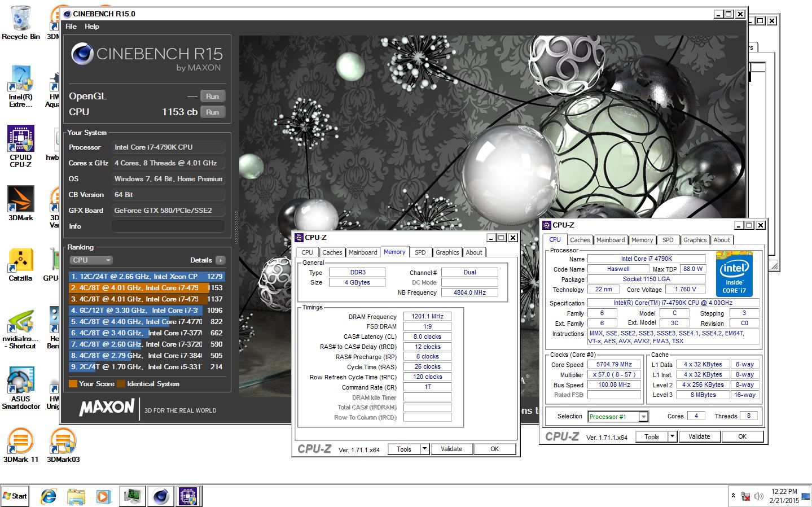
Task: Click the CPU-Z CPU window title icon
Action: coord(547,225)
